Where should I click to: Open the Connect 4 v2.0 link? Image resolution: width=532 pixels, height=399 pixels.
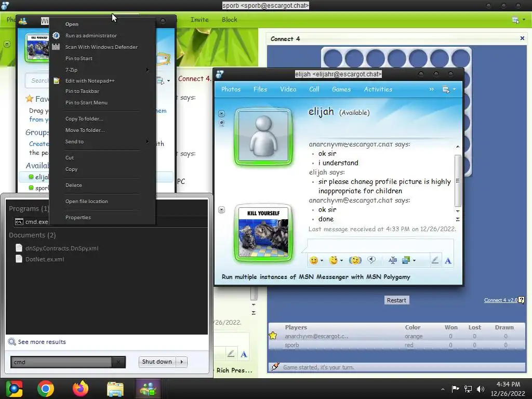501,300
